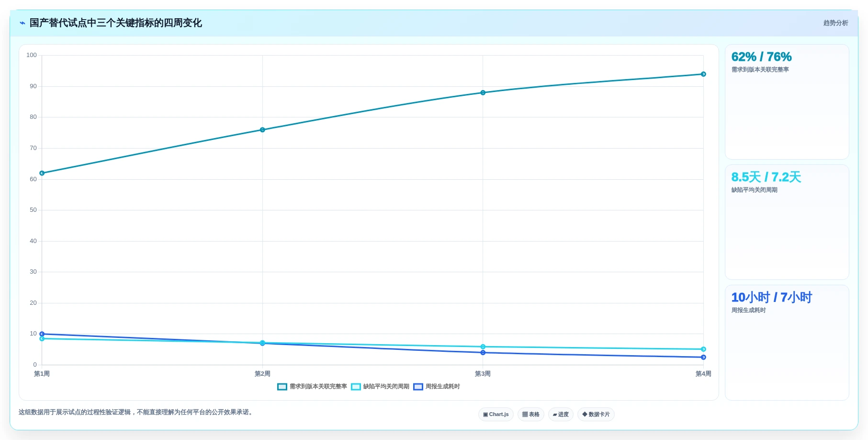This screenshot has width=868, height=440.
Task: Click the chart title 国产替代试点中三个关键指标的四周变化
Action: [116, 23]
